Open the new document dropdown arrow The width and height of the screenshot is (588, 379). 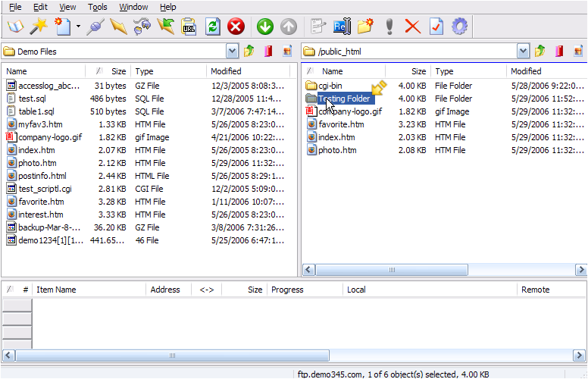(78, 27)
